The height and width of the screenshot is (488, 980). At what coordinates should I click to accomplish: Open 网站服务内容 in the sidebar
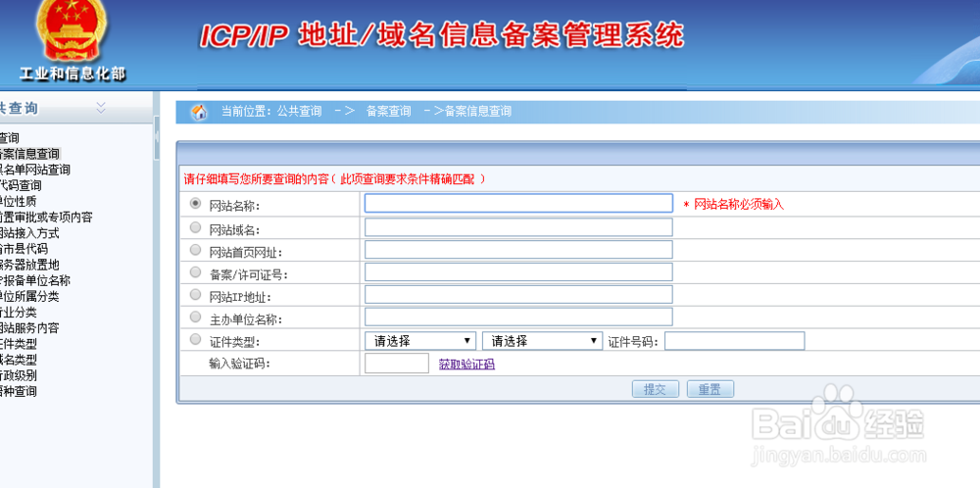(x=29, y=328)
